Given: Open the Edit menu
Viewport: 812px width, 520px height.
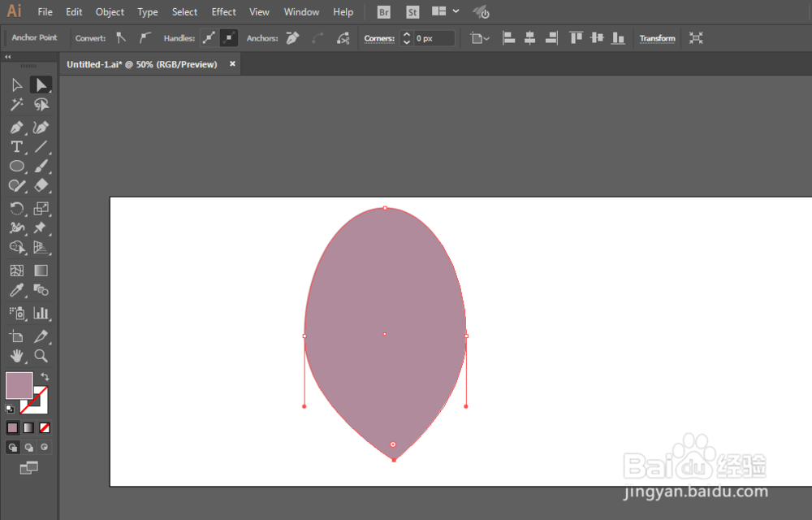Looking at the screenshot, I should (74, 12).
